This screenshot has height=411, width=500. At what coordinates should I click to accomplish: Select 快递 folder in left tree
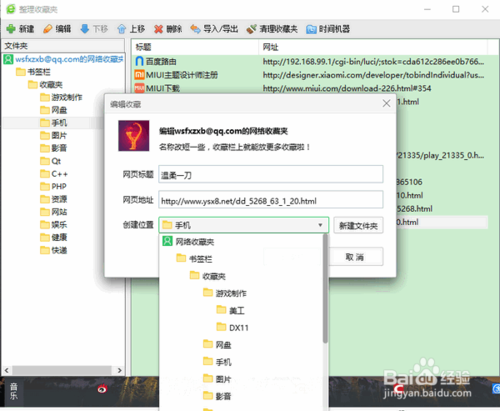(54, 250)
